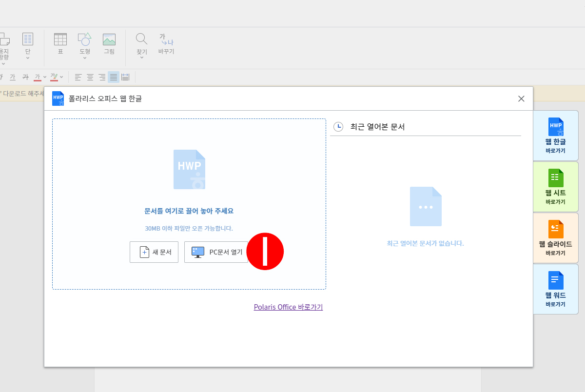This screenshot has width=585, height=392.
Task: Open the 찾기 find tool
Action: click(x=141, y=43)
